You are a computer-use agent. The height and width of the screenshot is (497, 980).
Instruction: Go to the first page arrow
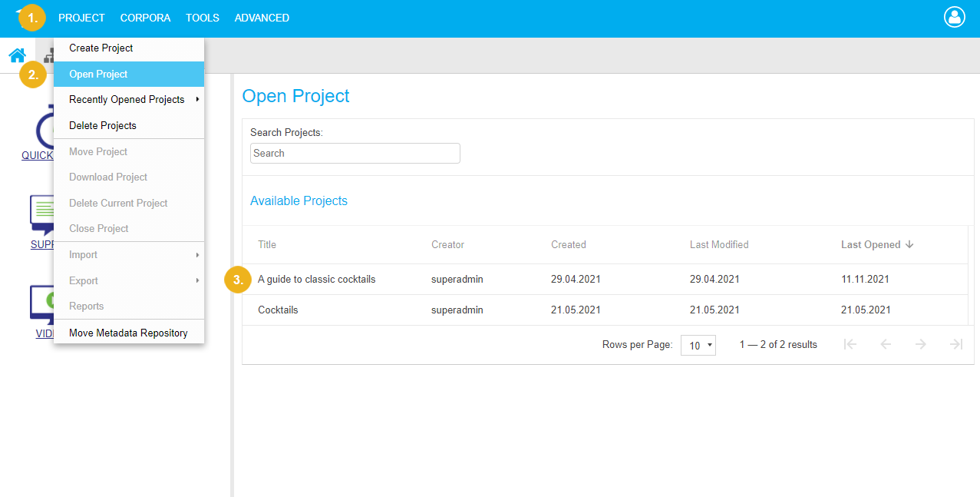(x=850, y=345)
